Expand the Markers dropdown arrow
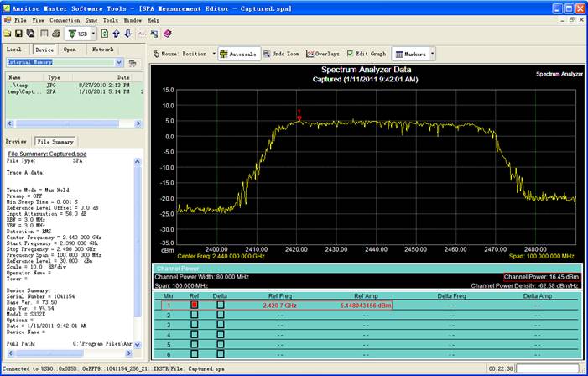Image resolution: width=588 pixels, height=376 pixels. pyautogui.click(x=432, y=54)
